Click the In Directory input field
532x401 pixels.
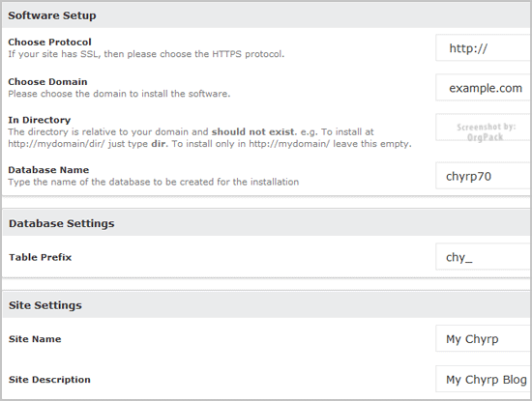[484, 128]
